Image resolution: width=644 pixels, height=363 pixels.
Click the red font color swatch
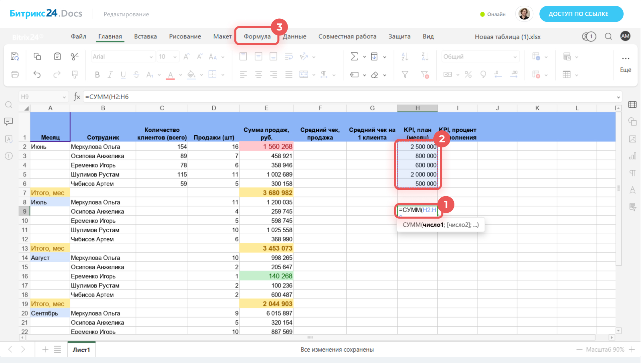click(171, 75)
